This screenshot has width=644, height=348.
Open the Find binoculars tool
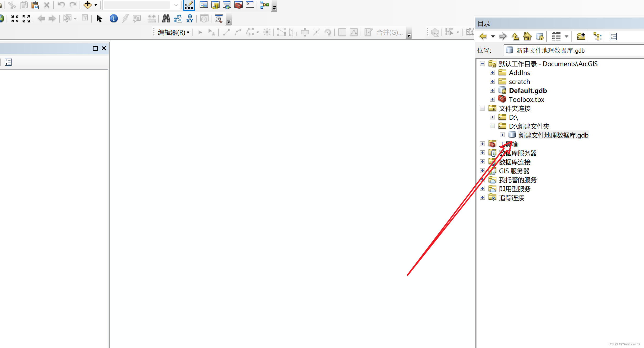pyautogui.click(x=166, y=19)
